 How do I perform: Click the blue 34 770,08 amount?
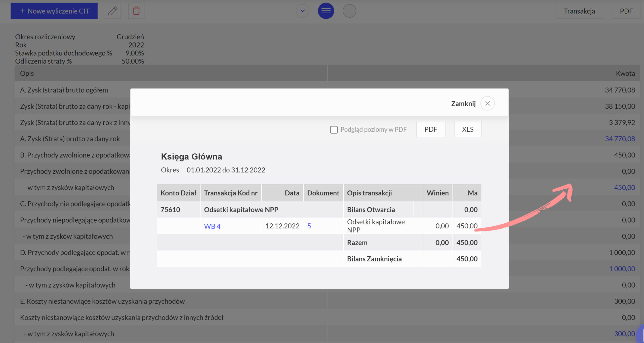pos(620,139)
